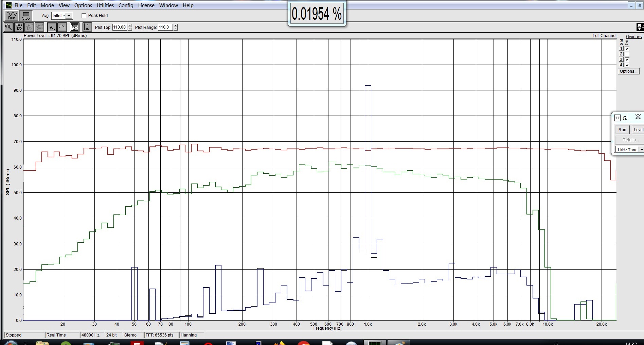Decrease Plot Top with down arrow
Viewport: 644px width, 345px height.
point(130,29)
